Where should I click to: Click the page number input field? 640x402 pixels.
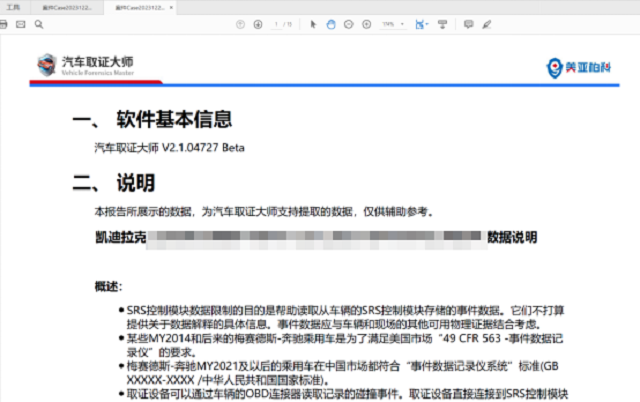point(277,24)
